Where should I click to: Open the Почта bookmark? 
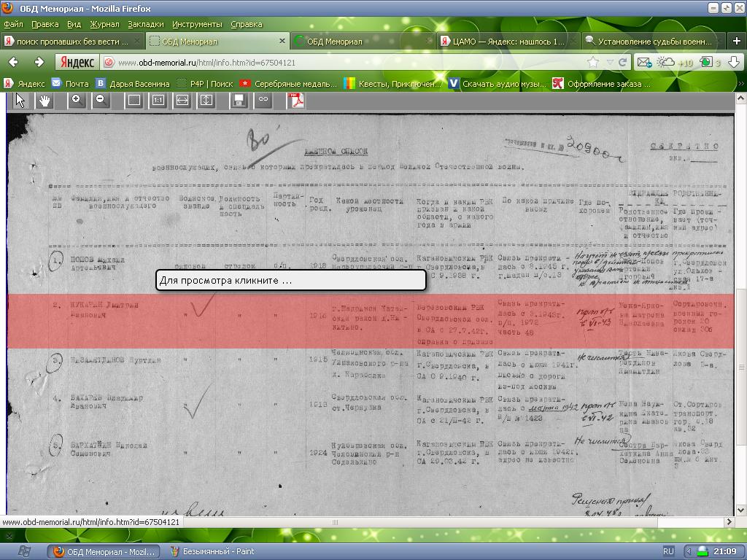pos(70,84)
